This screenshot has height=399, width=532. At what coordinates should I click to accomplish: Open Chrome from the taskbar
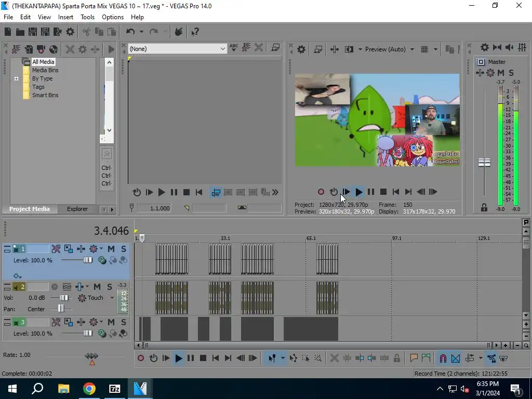[89, 389]
